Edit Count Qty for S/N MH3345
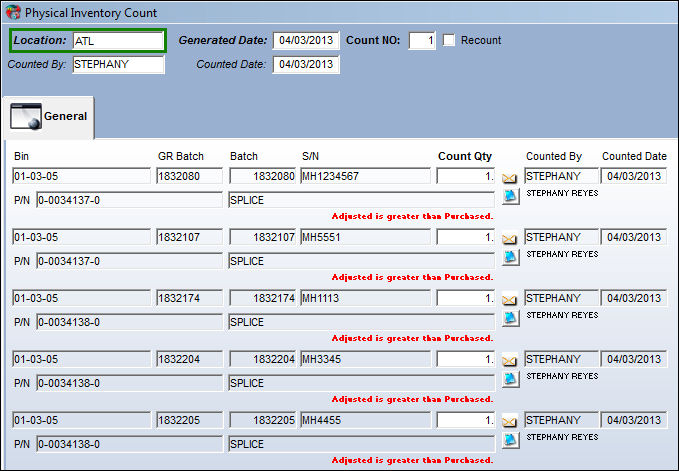The image size is (679, 471). click(x=466, y=359)
